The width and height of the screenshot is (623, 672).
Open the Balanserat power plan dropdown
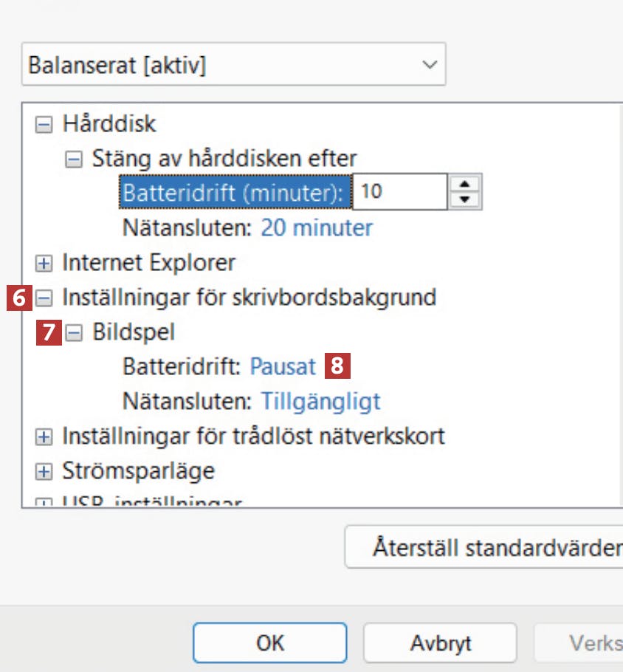tap(233, 64)
